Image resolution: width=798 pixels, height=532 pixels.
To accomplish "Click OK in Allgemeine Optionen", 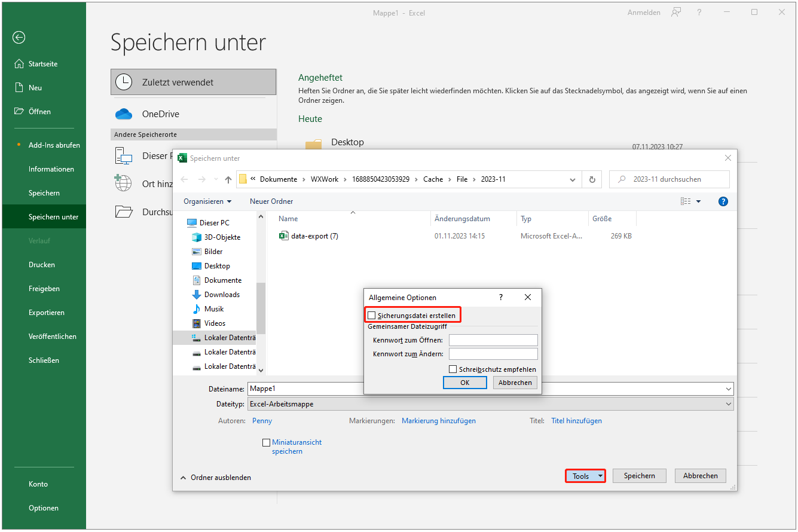I will [465, 383].
